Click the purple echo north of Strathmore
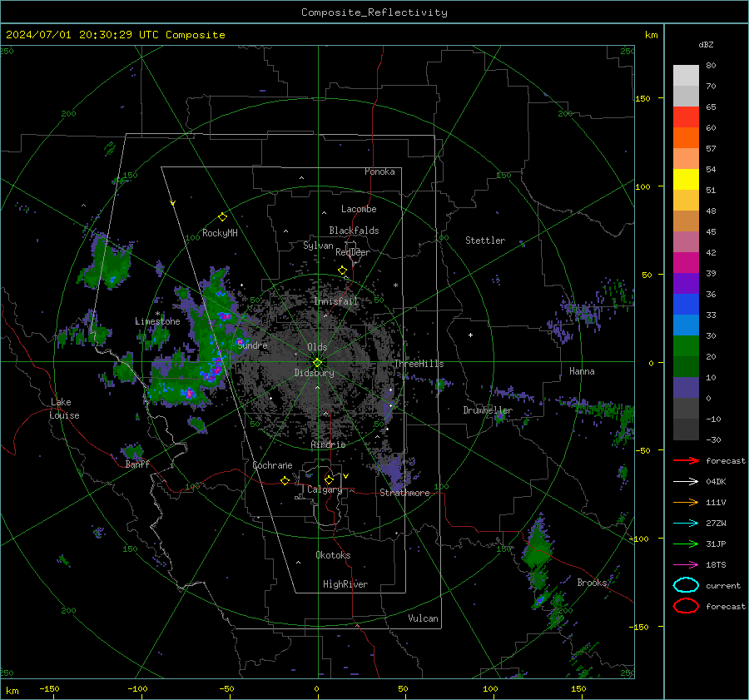Viewport: 749px width, 700px height. (394, 470)
